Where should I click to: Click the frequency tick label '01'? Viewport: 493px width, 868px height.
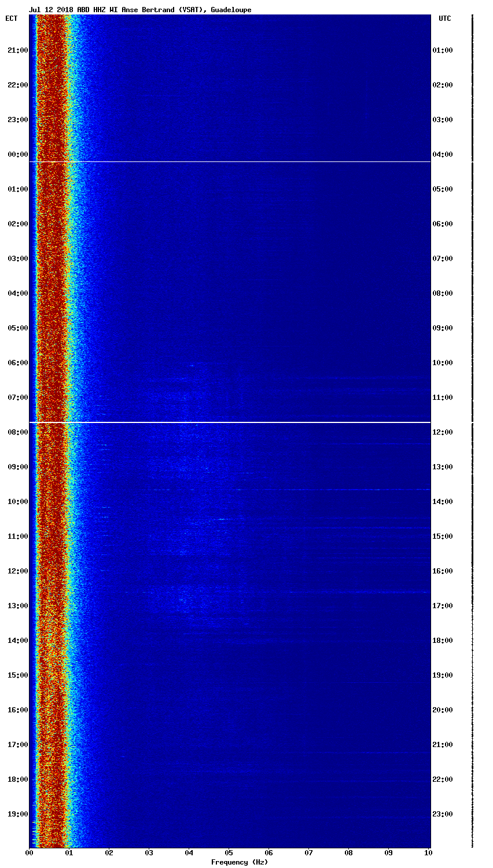tap(69, 853)
